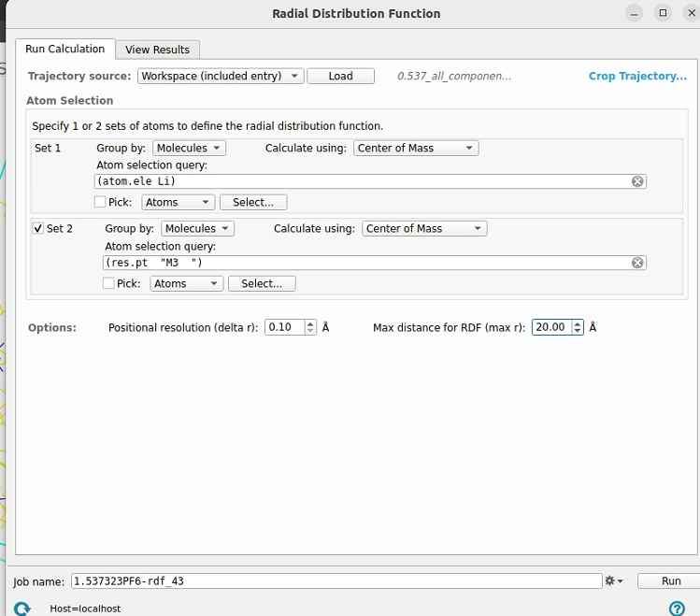Open help with the question mark icon
The image size is (700, 616).
[677, 608]
